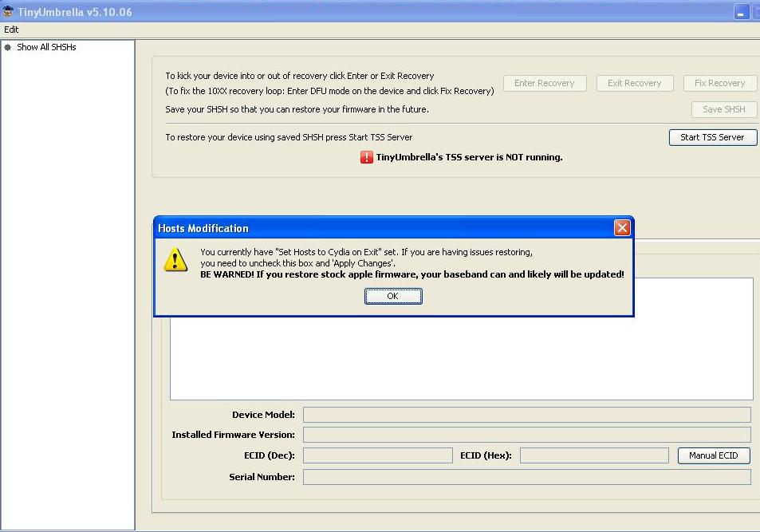This screenshot has width=760, height=532.
Task: Select Show All SHSHs tree item
Action: tap(46, 47)
